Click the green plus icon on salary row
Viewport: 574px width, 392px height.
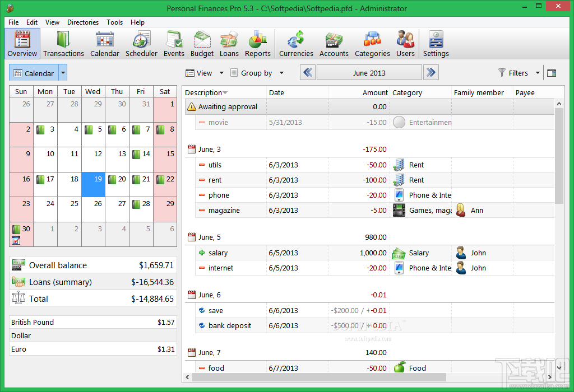[202, 253]
